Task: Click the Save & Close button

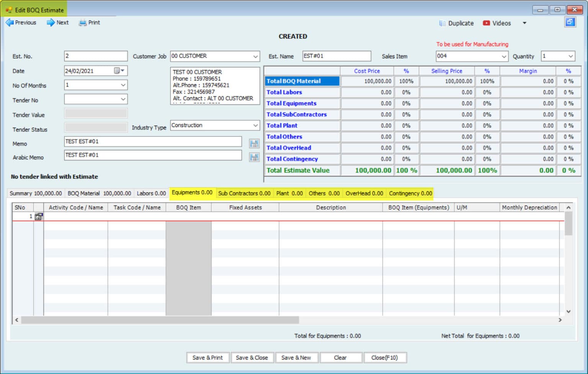Action: 252,358
